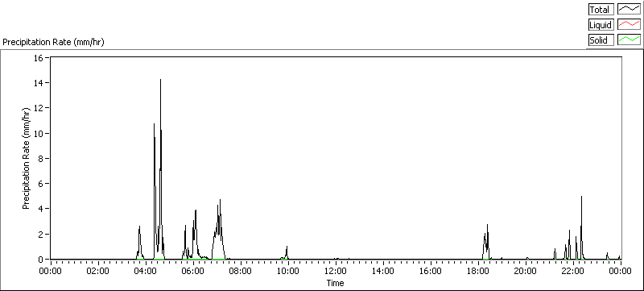Click the 12 value on y-axis
This screenshot has height=291, width=644.
[x=39, y=108]
